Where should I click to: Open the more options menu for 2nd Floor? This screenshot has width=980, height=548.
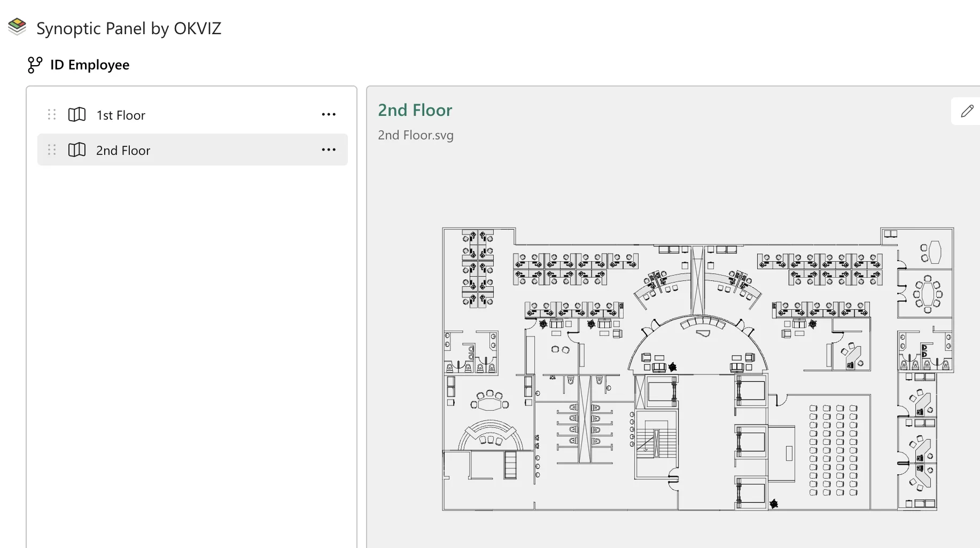point(329,150)
